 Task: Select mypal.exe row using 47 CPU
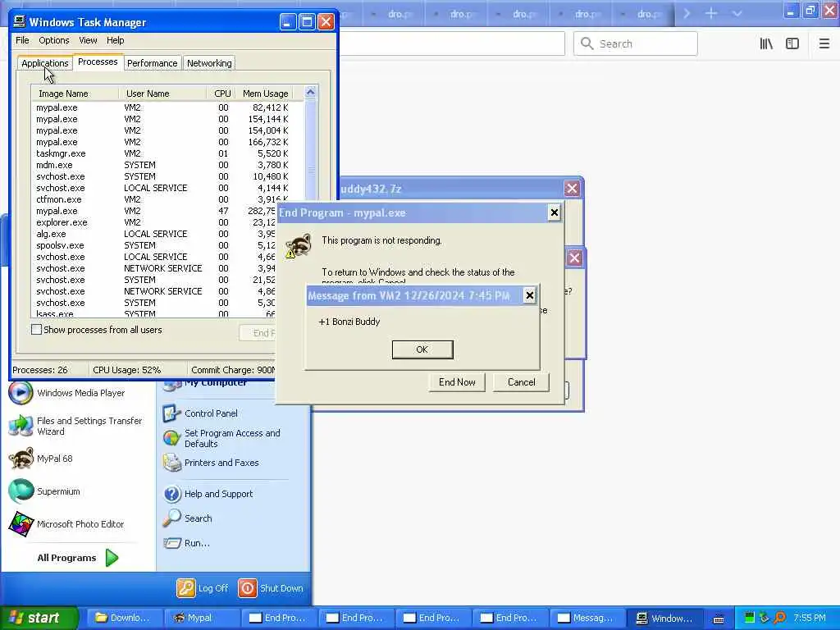click(x=153, y=211)
